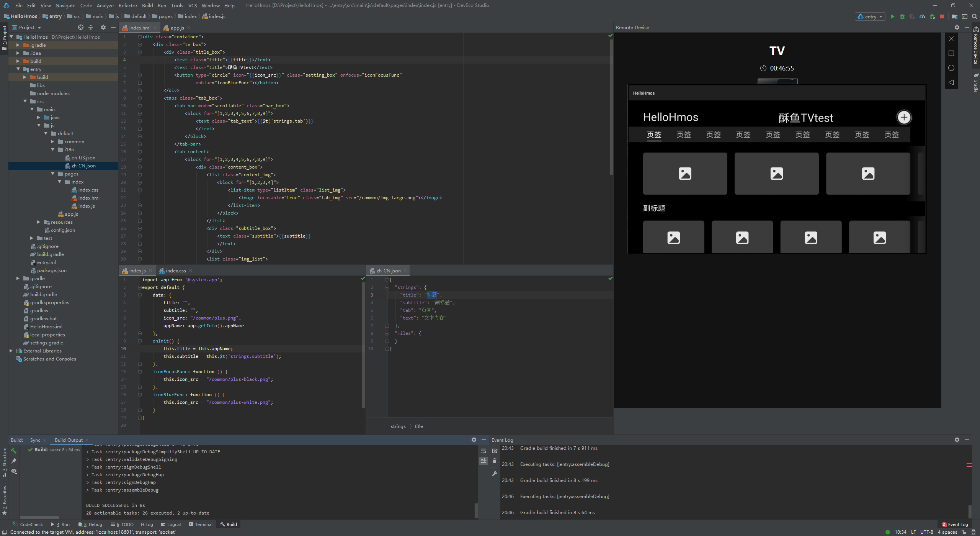Collapse the entry module node
This screenshot has width=980, height=536.
tap(18, 69)
